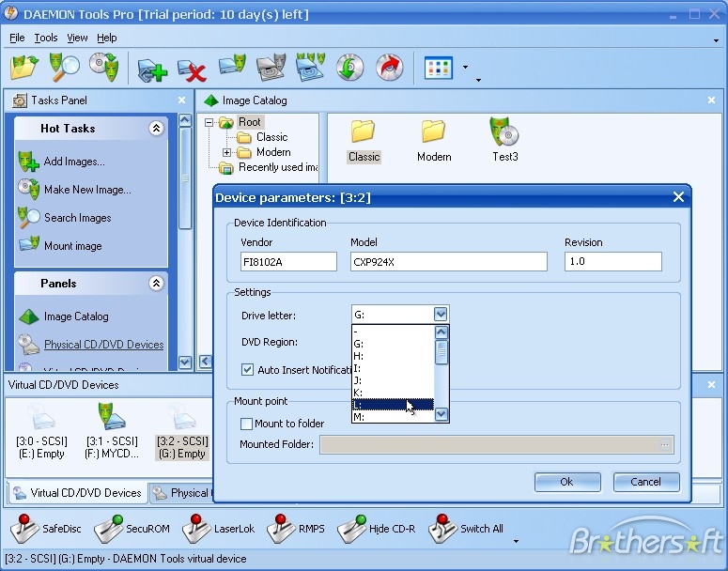Click the add virtual drive toolbar icon
The height and width of the screenshot is (571, 728).
tap(152, 69)
